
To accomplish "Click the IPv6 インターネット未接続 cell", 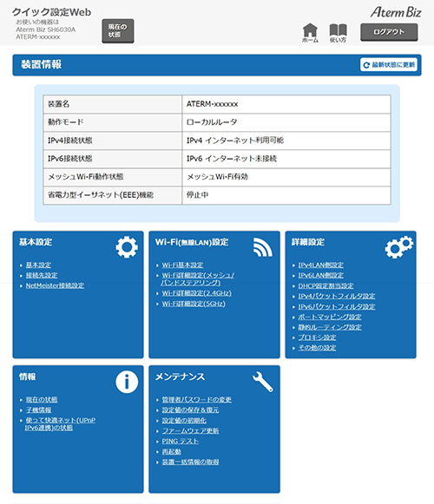I will (x=286, y=159).
